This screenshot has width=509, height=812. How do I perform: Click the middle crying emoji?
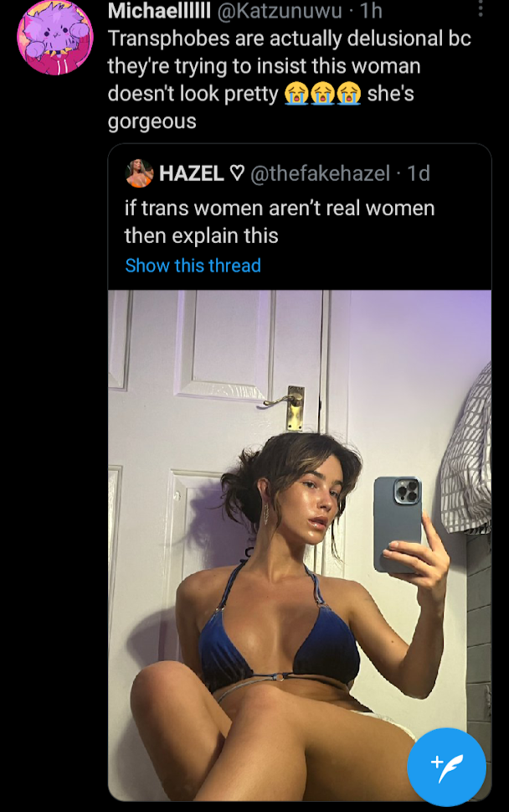click(323, 94)
